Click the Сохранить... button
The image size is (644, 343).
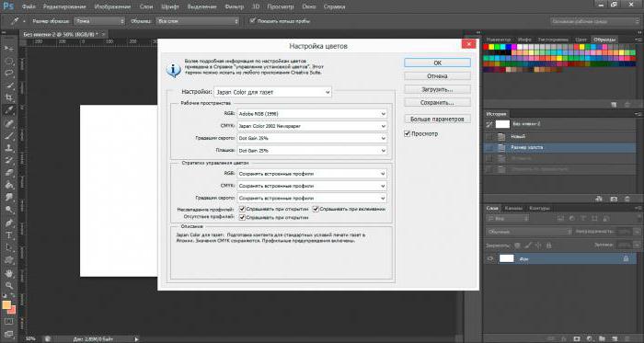pyautogui.click(x=437, y=103)
